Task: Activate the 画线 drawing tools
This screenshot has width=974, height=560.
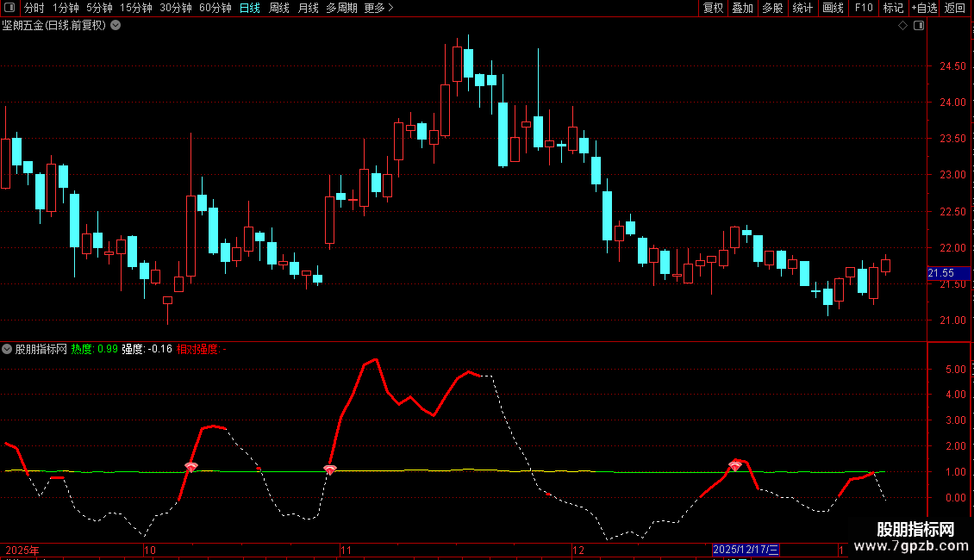Action: coord(833,8)
